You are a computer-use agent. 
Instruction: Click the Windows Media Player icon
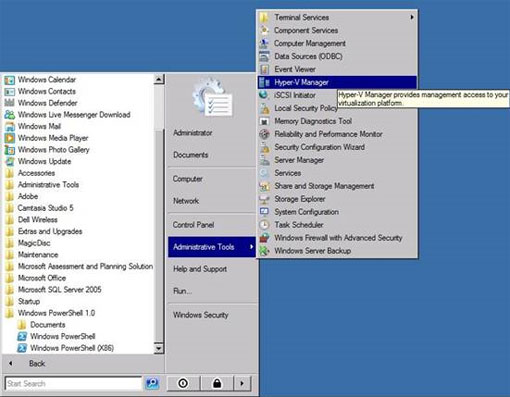pyautogui.click(x=10, y=138)
